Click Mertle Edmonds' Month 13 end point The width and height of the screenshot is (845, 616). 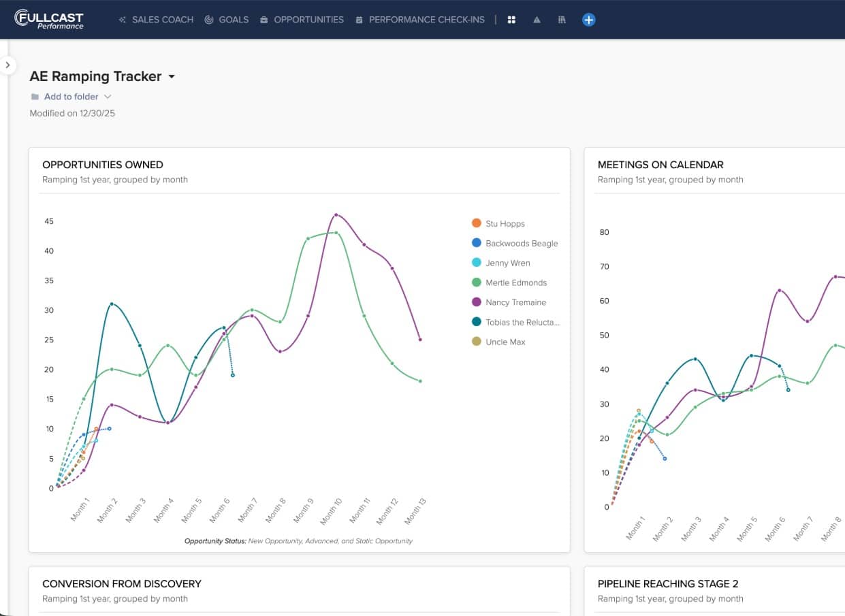point(420,381)
